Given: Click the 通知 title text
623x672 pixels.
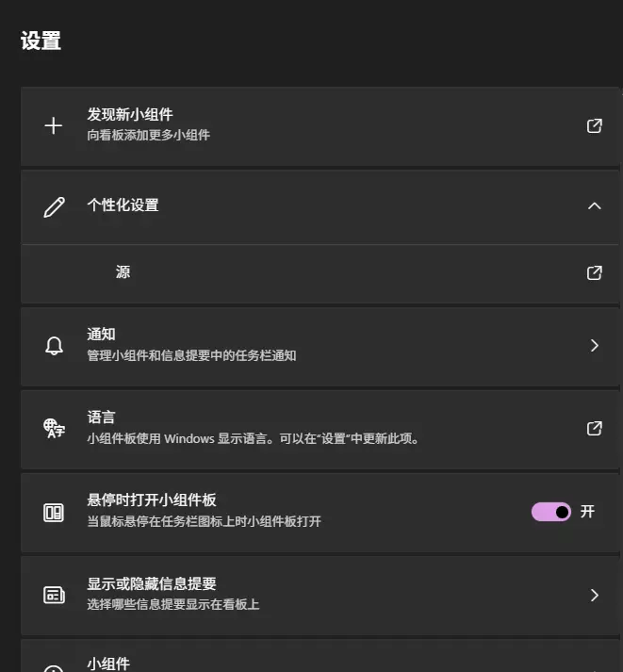Looking at the screenshot, I should tap(102, 335).
